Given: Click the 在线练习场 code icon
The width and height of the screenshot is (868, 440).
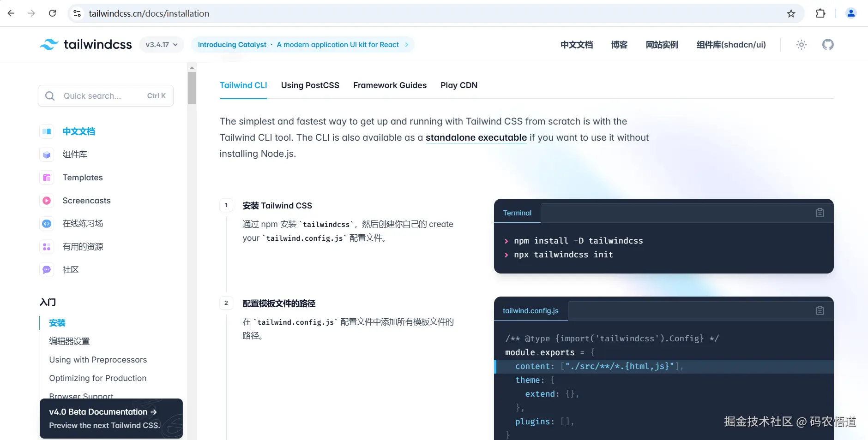Looking at the screenshot, I should point(47,224).
